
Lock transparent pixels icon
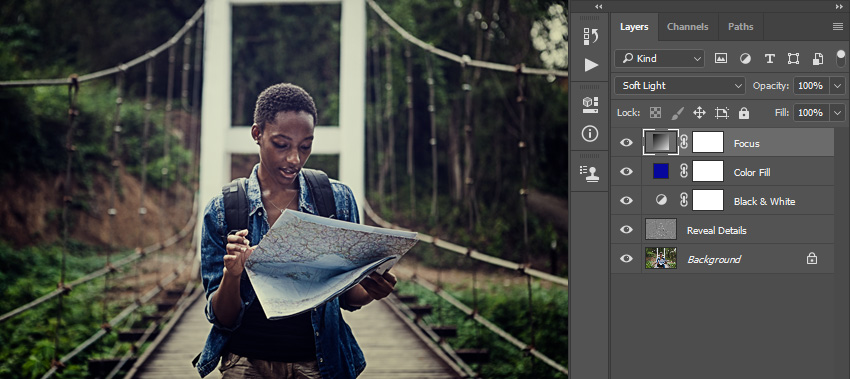655,113
